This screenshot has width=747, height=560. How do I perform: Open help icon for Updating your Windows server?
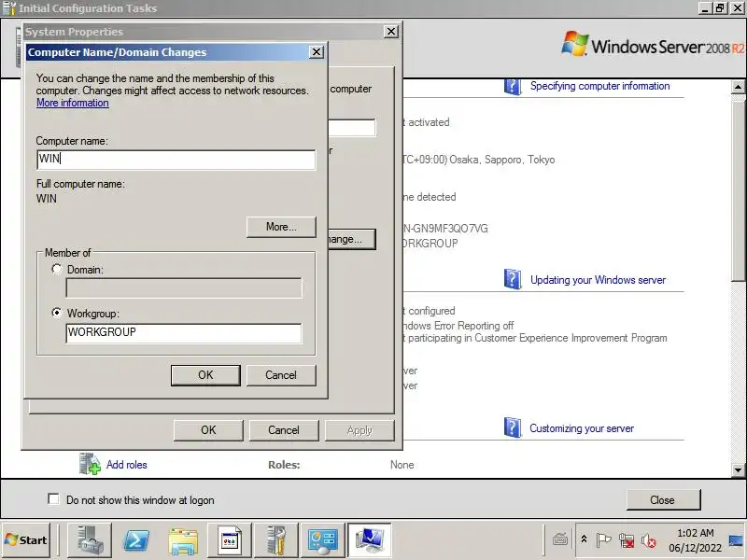tap(512, 279)
